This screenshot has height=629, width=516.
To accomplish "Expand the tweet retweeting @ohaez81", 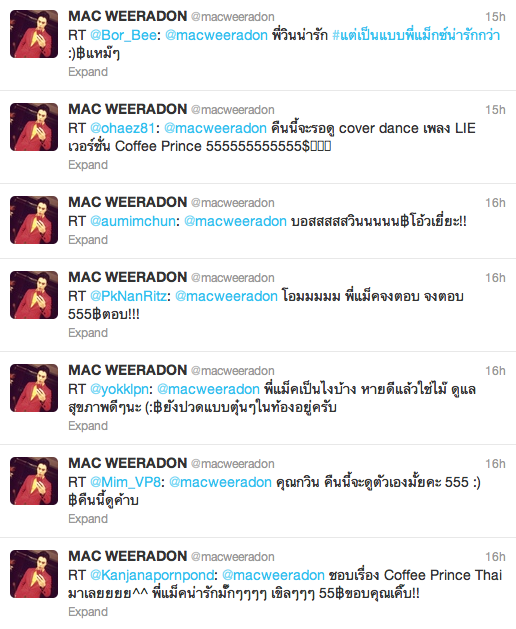I will point(88,165).
